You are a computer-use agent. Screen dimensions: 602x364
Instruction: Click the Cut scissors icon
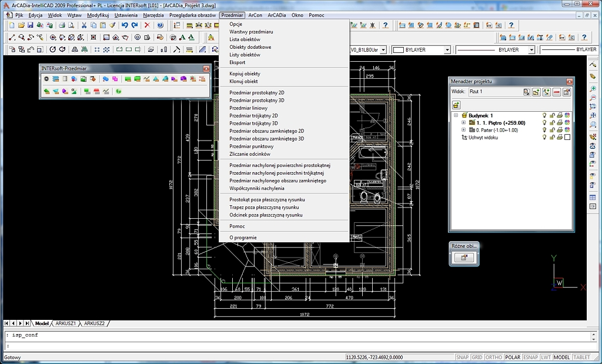84,25
